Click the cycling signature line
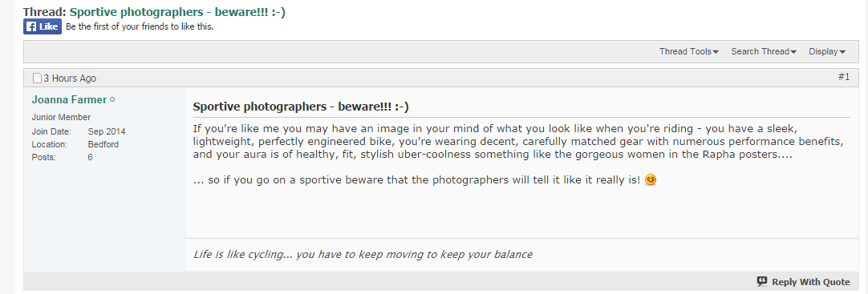Image resolution: width=868 pixels, height=294 pixels. 363,255
